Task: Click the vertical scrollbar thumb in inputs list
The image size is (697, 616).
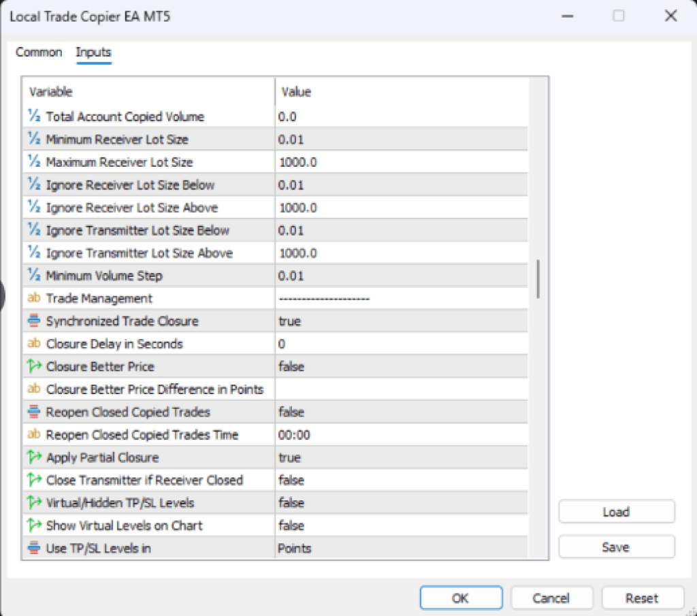Action: [x=538, y=278]
